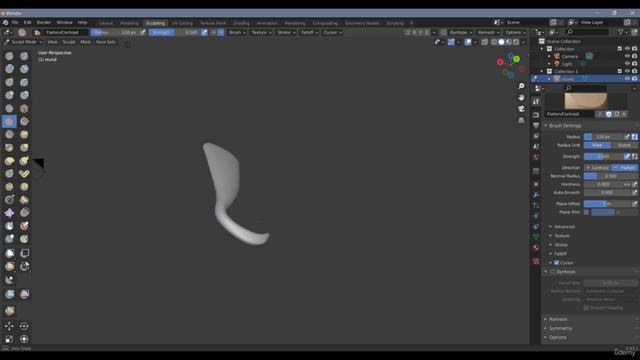Click the viewport zoom magnifier icon

(521, 86)
